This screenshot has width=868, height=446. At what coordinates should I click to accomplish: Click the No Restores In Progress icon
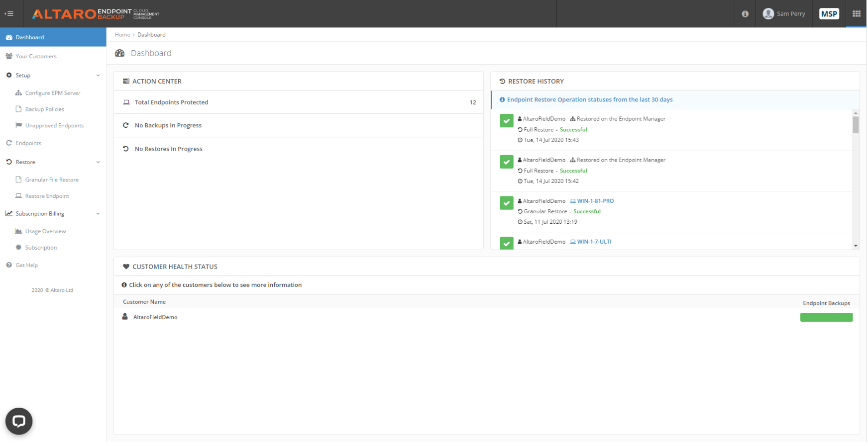point(126,149)
